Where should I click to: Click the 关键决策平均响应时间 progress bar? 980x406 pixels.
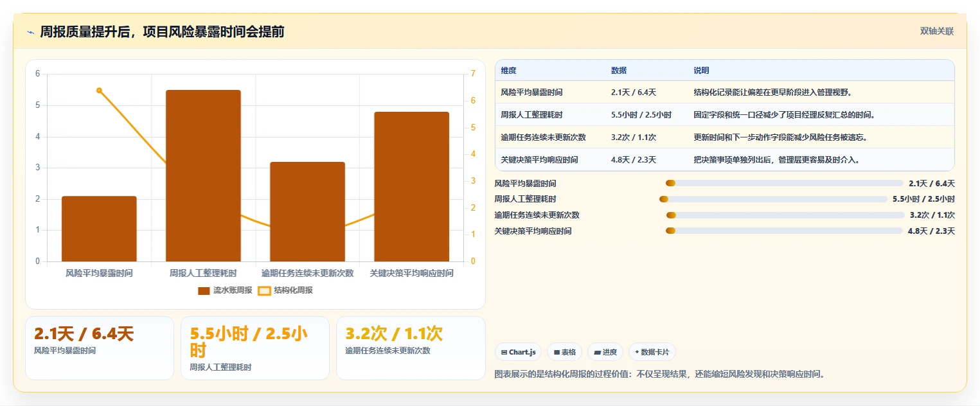click(784, 231)
